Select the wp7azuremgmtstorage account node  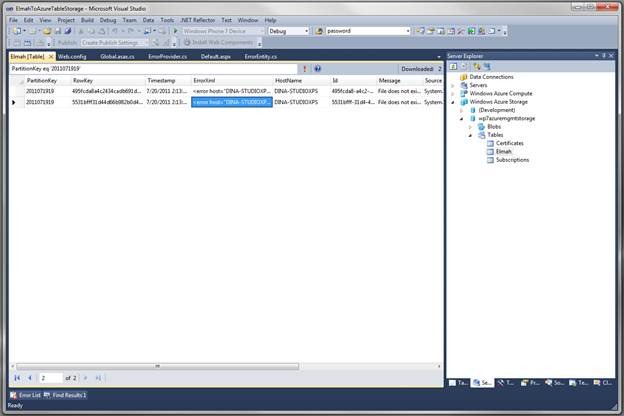click(x=507, y=119)
